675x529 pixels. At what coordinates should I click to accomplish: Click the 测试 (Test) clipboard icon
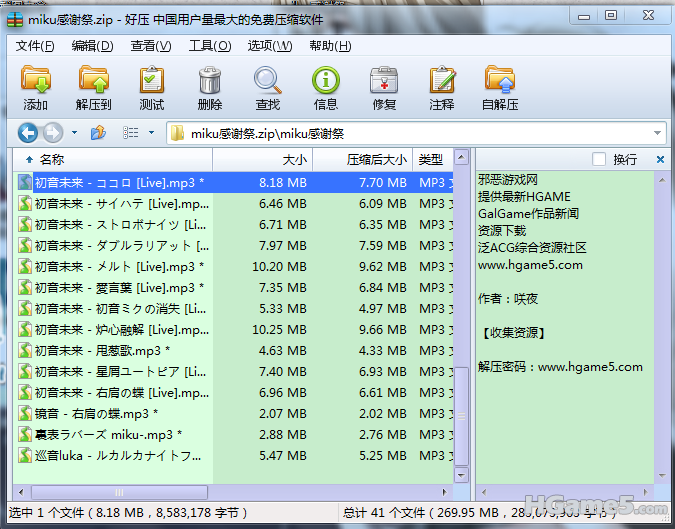click(152, 80)
